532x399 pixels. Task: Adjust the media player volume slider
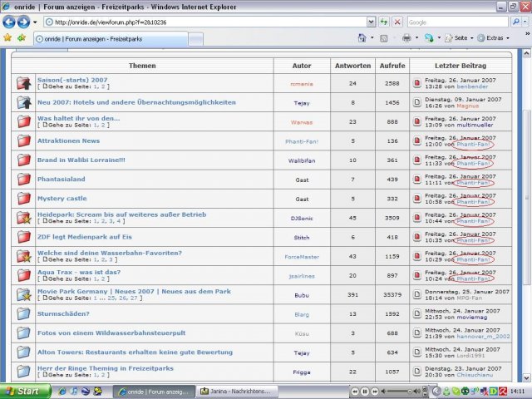[401, 392]
